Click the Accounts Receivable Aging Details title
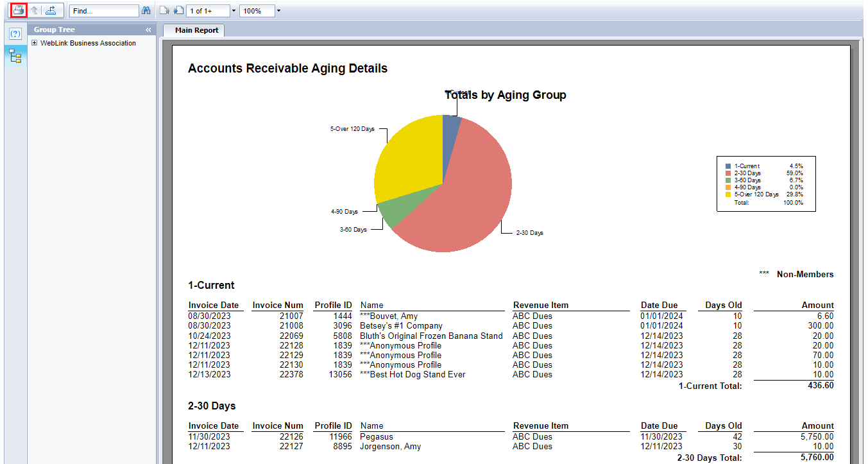 (287, 68)
